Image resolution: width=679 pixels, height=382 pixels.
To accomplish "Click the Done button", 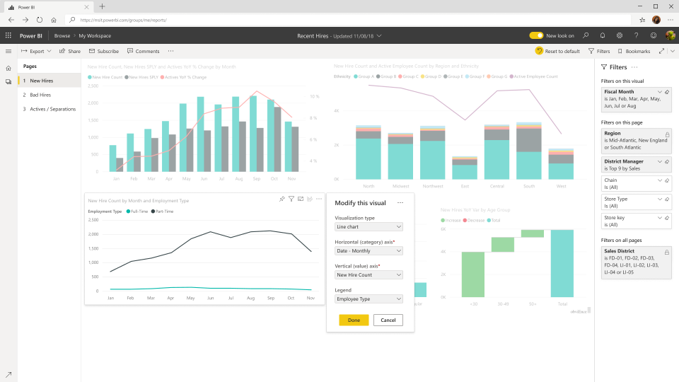I will 354,320.
